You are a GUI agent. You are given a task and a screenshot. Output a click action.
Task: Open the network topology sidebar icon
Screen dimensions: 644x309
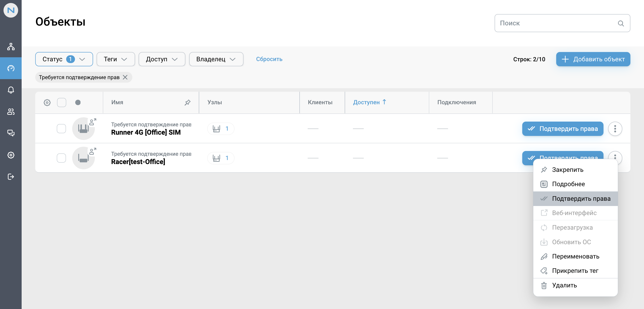[11, 47]
